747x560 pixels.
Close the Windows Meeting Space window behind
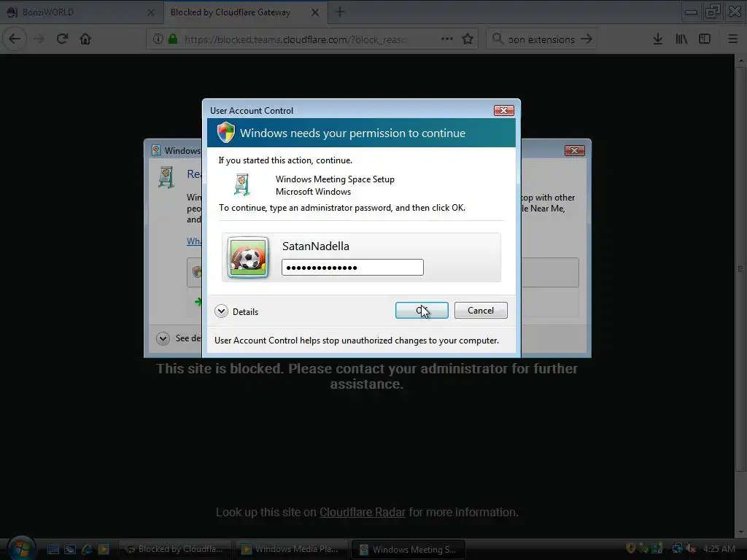[574, 150]
